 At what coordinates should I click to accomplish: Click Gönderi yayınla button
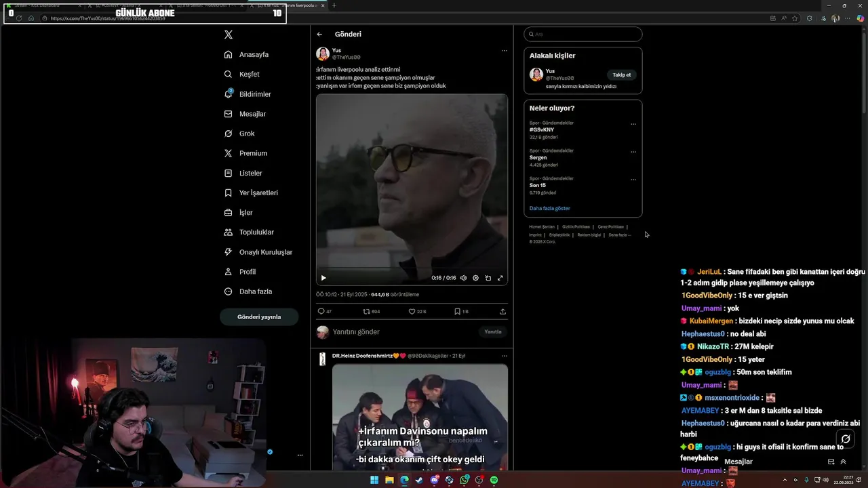pyautogui.click(x=259, y=317)
